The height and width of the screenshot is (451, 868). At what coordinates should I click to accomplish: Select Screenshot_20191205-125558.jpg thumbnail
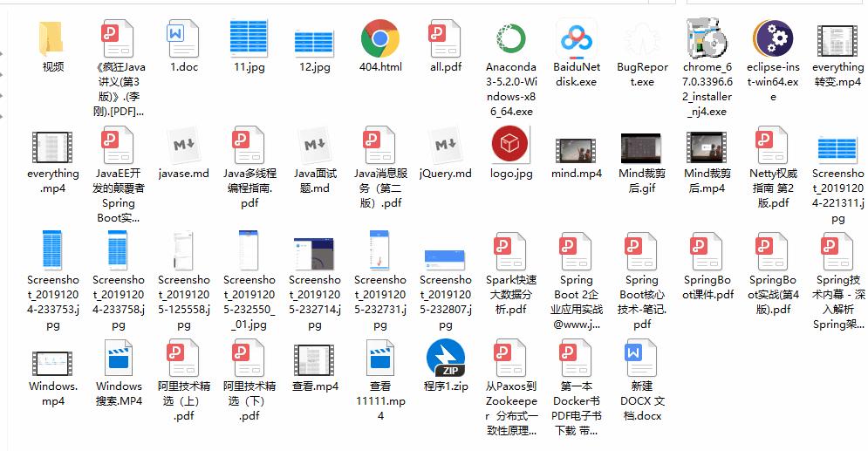tap(183, 250)
